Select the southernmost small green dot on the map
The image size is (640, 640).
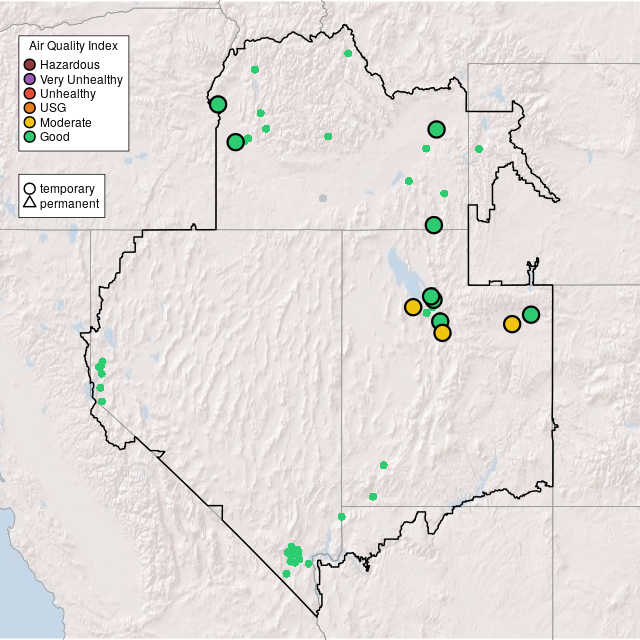286,574
